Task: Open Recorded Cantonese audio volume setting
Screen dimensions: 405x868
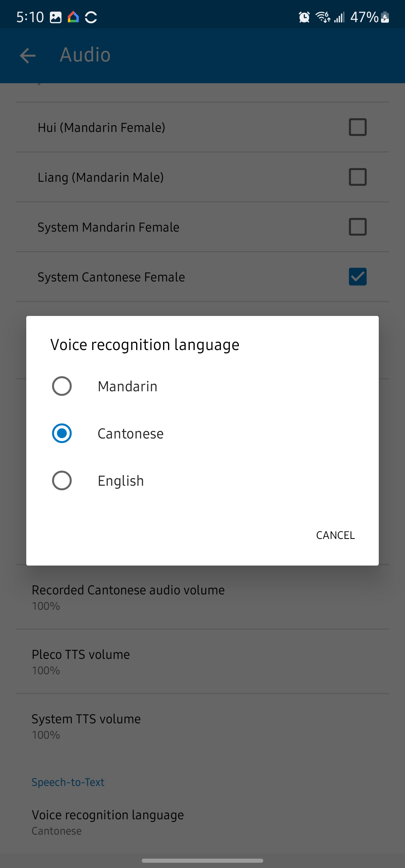Action: [x=128, y=597]
